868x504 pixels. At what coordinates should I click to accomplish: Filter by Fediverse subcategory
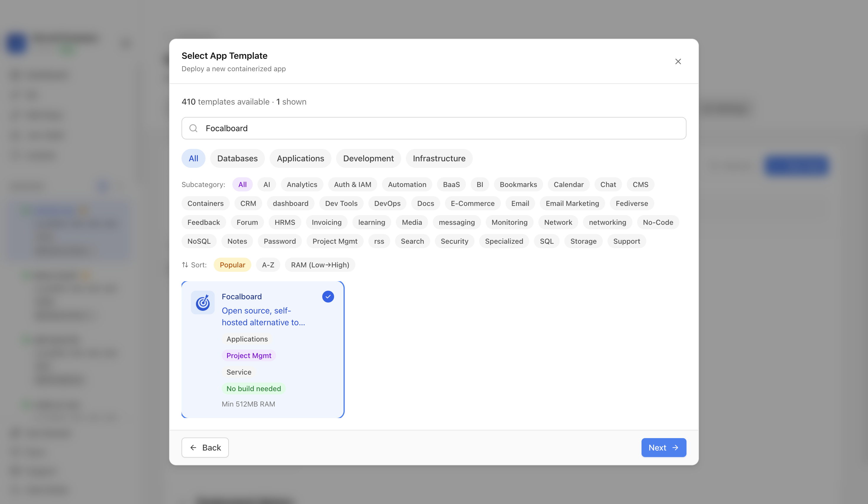tap(632, 204)
